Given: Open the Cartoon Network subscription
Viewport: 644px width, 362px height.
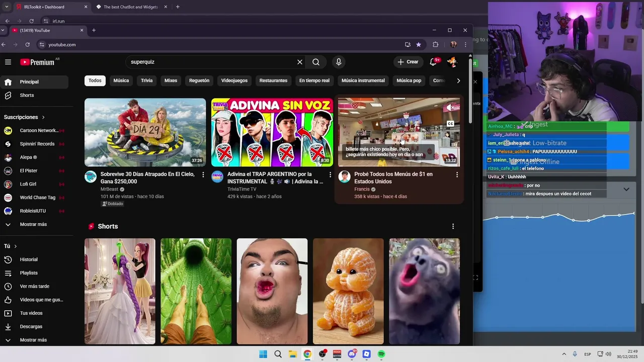Looking at the screenshot, I should coord(34,131).
